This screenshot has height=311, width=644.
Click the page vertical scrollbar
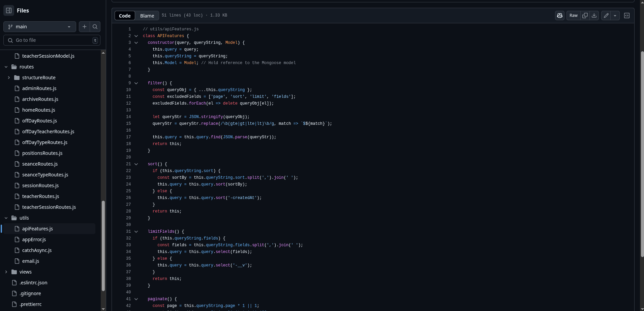(642, 154)
